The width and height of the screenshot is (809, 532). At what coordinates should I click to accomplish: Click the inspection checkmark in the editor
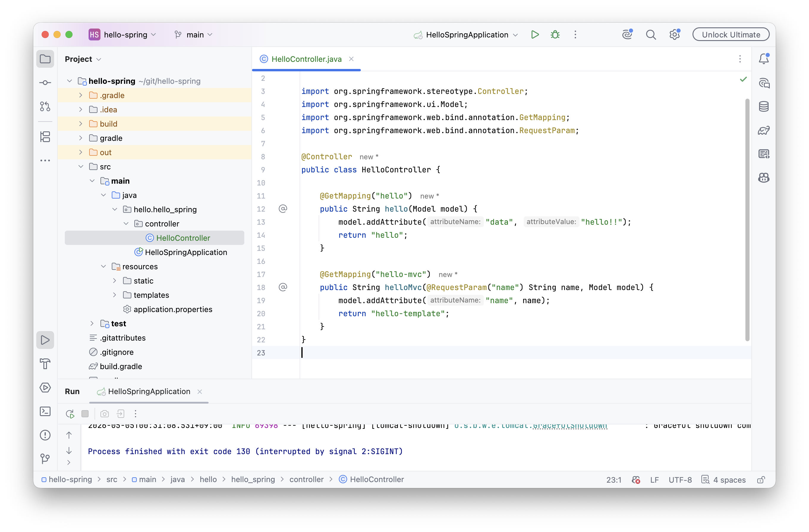[743, 79]
